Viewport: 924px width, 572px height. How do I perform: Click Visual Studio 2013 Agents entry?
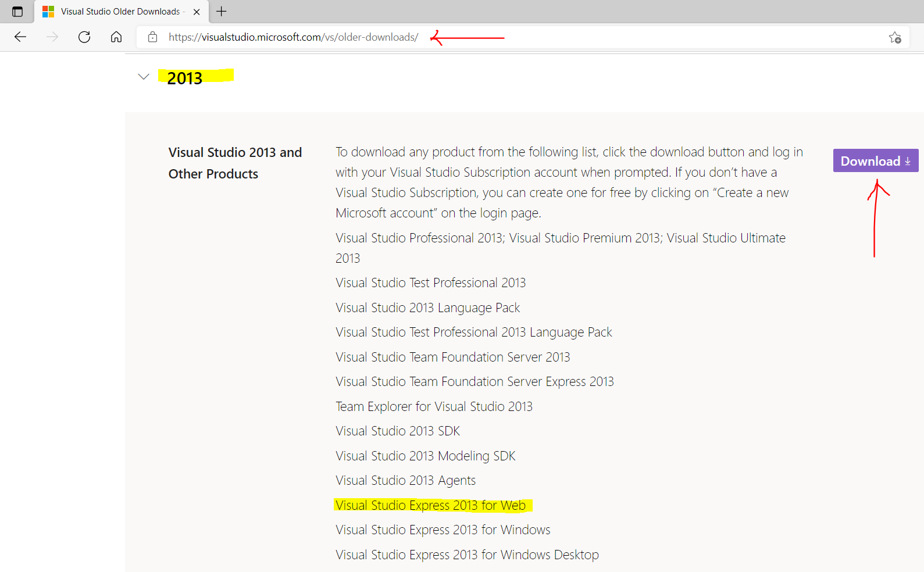pyautogui.click(x=405, y=480)
